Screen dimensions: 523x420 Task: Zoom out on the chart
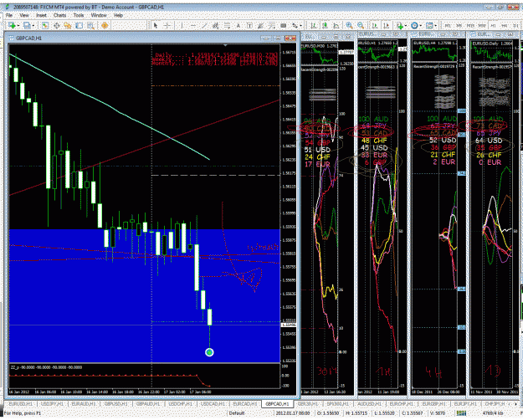point(361,25)
